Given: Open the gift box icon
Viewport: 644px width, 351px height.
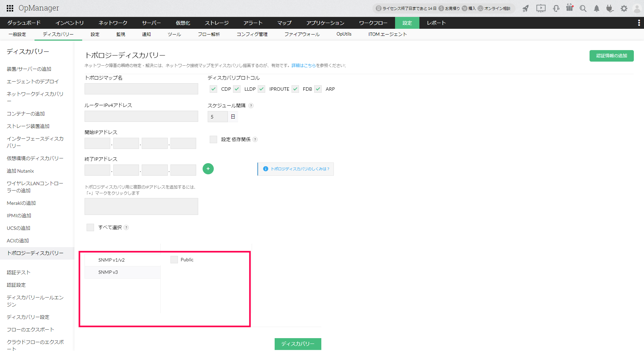Looking at the screenshot, I should [570, 8].
